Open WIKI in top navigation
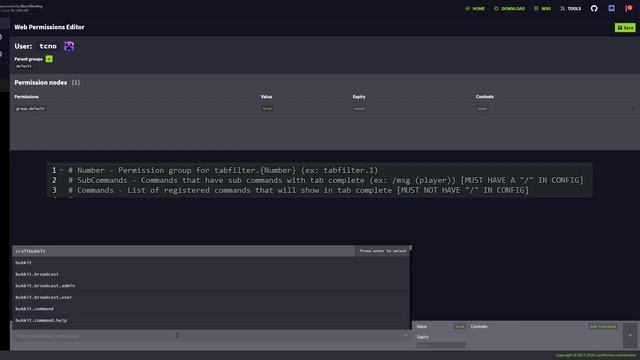This screenshot has width=640, height=360. click(x=543, y=9)
